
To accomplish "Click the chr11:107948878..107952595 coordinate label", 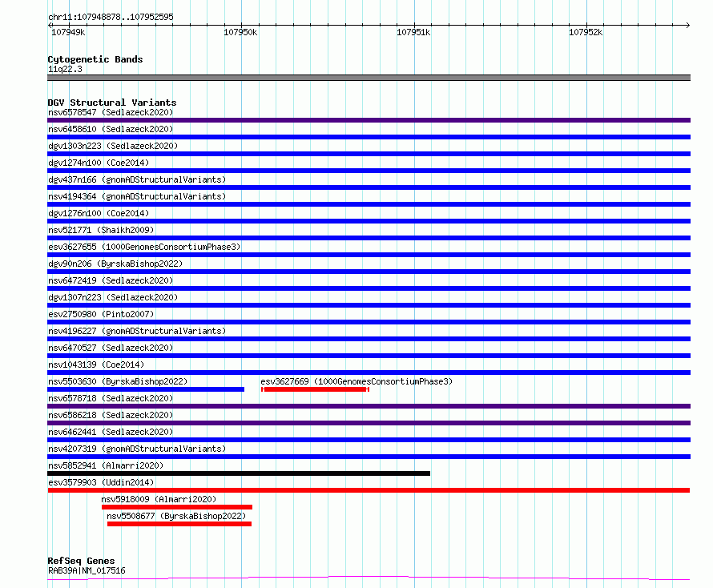I will (111, 17).
